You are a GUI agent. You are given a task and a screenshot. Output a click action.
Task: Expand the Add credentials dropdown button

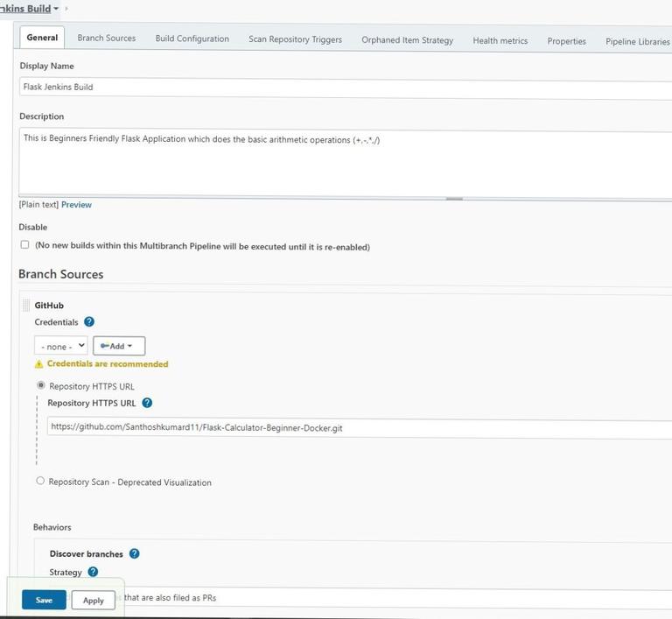point(119,346)
